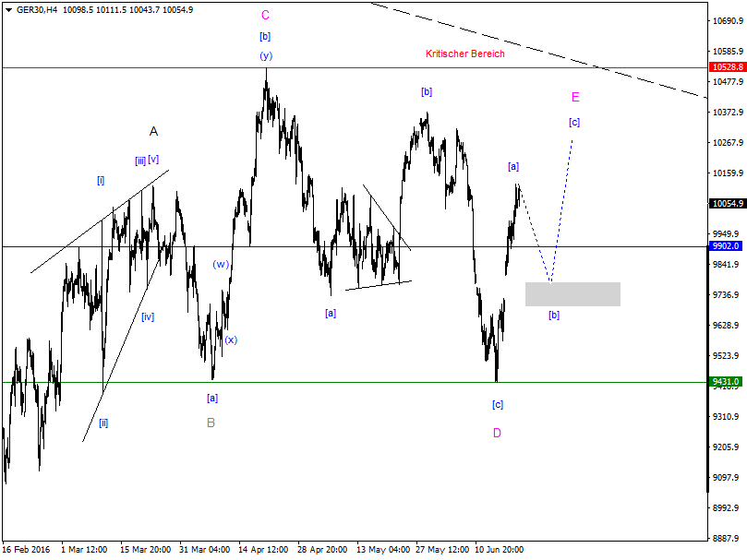
Task: Click the gray wave B label
Action: [211, 423]
